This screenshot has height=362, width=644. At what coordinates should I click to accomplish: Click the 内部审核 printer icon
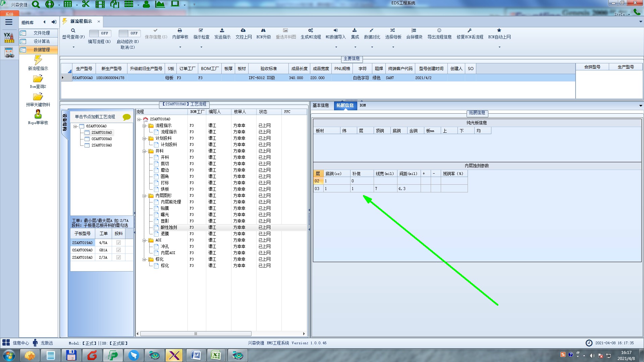click(x=180, y=31)
